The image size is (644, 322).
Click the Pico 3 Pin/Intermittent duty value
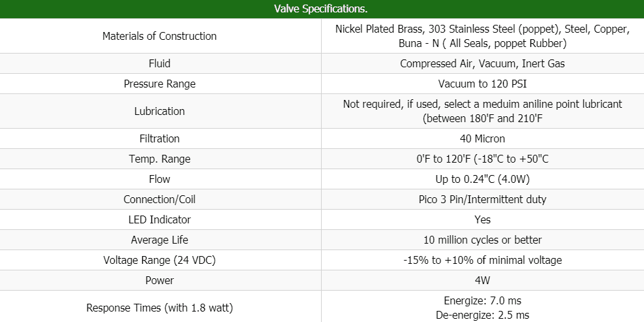click(x=482, y=199)
